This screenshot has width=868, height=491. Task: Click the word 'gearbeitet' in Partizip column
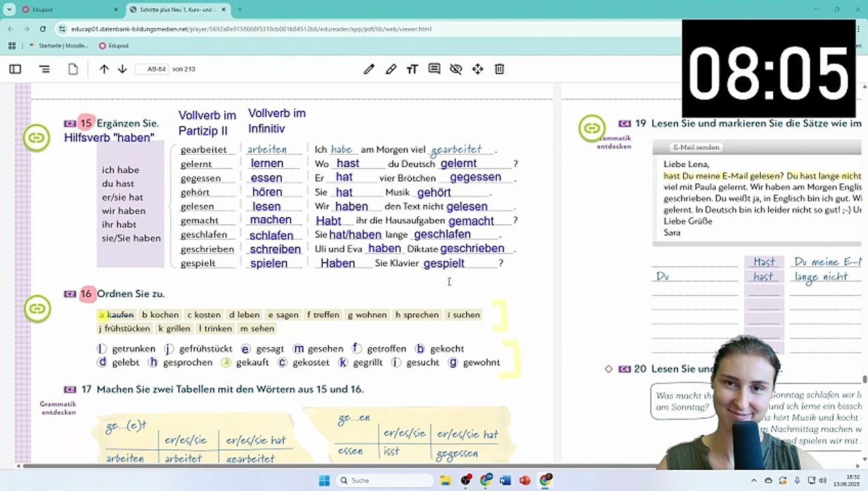[x=203, y=149]
